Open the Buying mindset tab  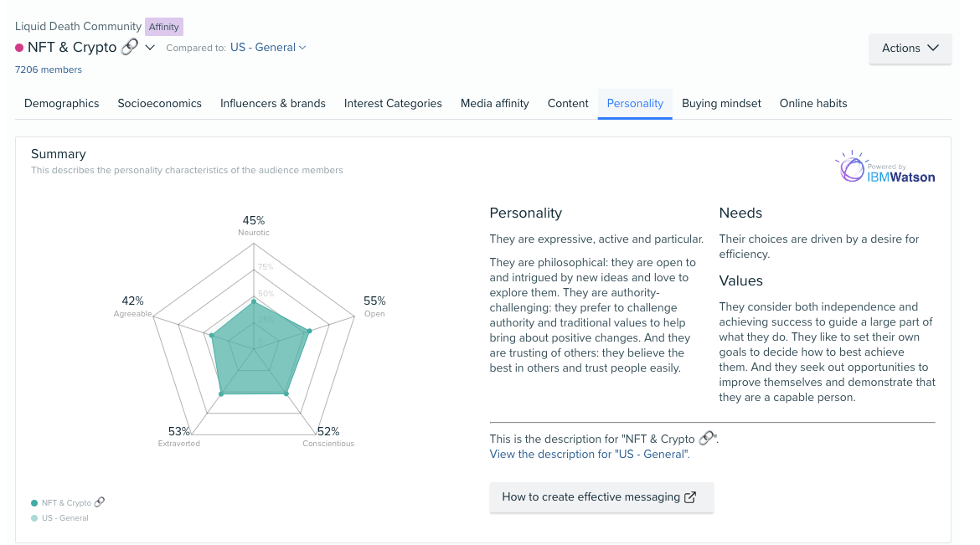721,103
